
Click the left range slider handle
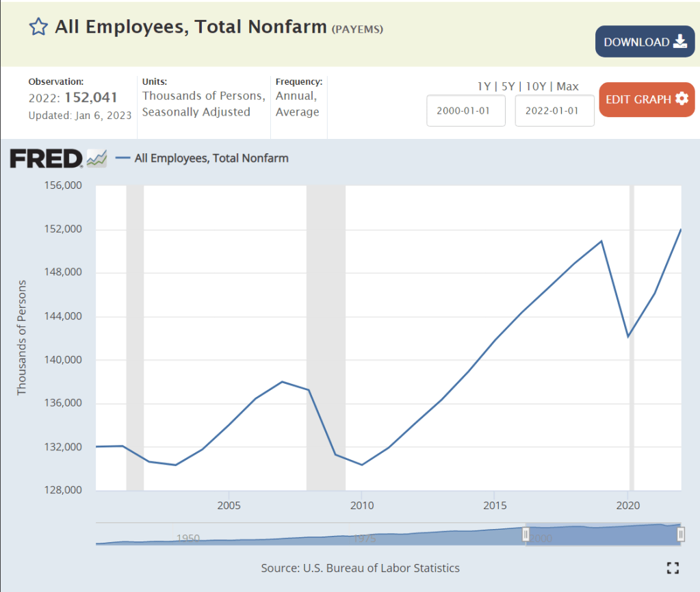click(526, 535)
